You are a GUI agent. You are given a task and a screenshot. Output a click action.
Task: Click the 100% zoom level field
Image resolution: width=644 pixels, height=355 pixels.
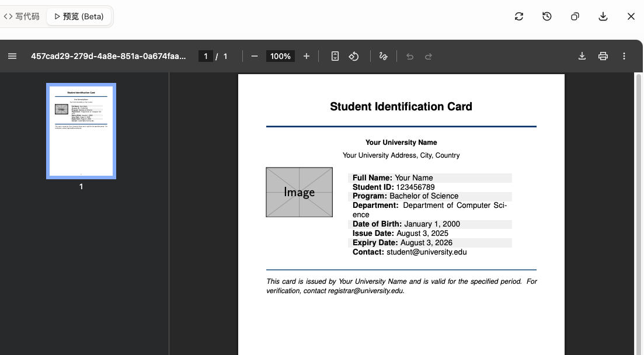coord(280,56)
